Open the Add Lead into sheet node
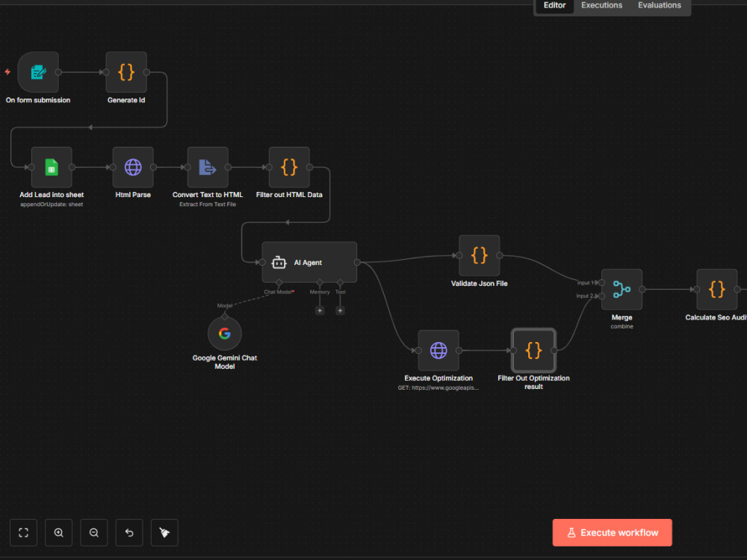 [52, 167]
